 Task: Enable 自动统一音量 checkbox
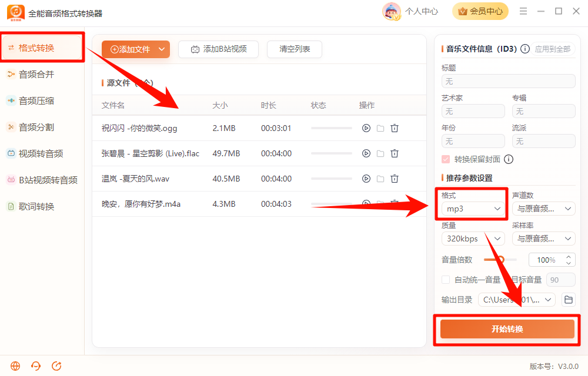coord(446,280)
